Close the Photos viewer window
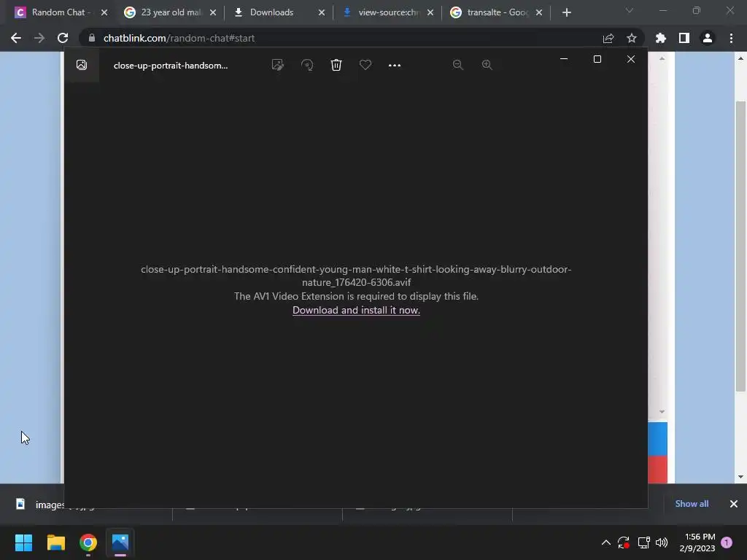This screenshot has width=747, height=560. (x=631, y=59)
